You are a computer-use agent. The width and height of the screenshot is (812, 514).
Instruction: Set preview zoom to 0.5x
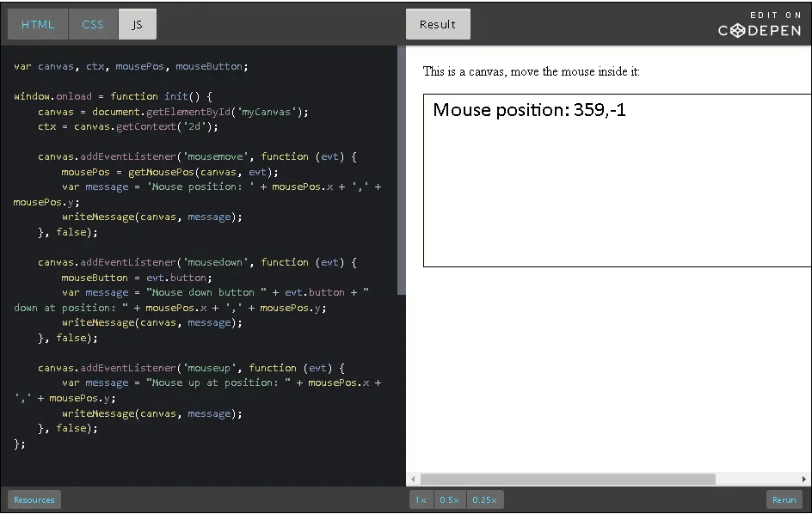[x=450, y=500]
